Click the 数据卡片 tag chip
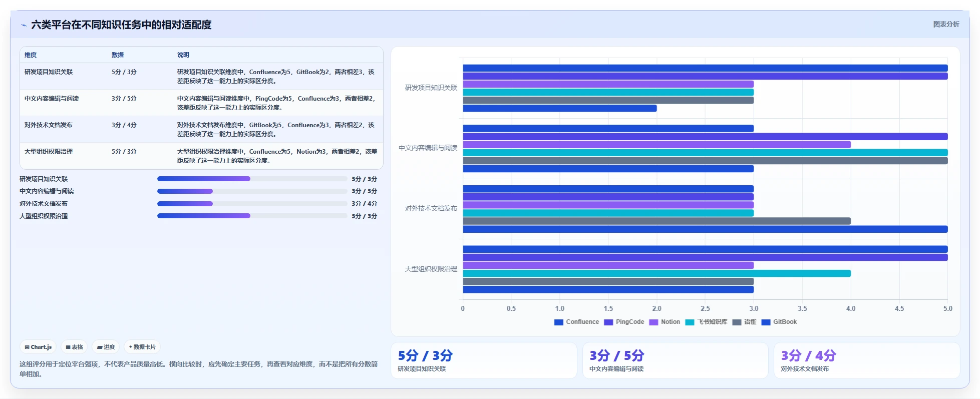 click(x=142, y=347)
